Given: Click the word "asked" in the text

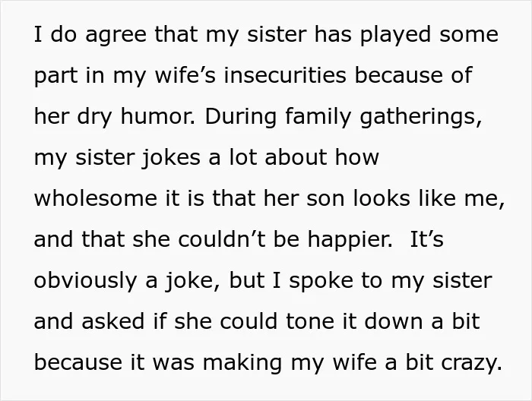Looking at the screenshot, I should click(113, 321).
